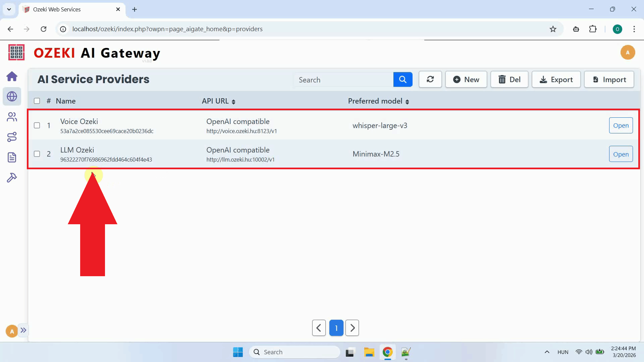This screenshot has height=362, width=644.
Task: Select the checkbox for LLM Ozeki row
Action: coord(37,154)
